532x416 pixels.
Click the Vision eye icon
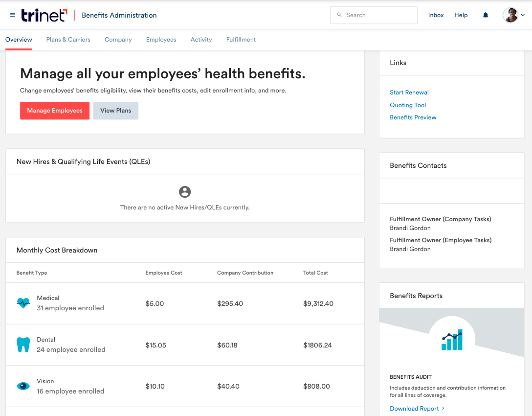pyautogui.click(x=23, y=386)
